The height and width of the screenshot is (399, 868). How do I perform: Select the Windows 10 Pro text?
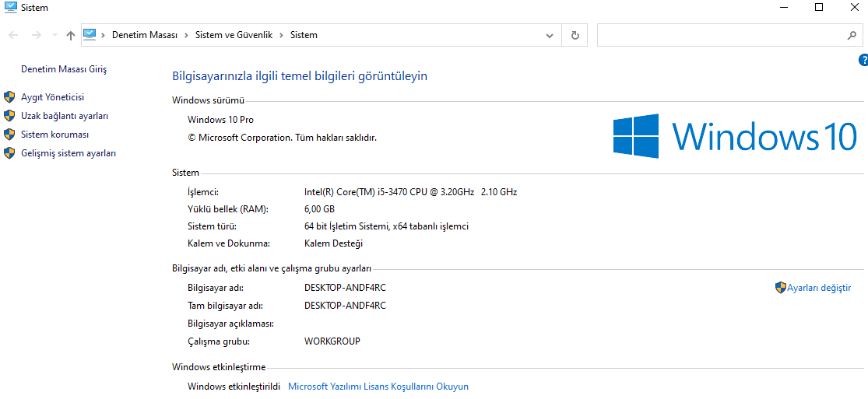click(x=221, y=120)
